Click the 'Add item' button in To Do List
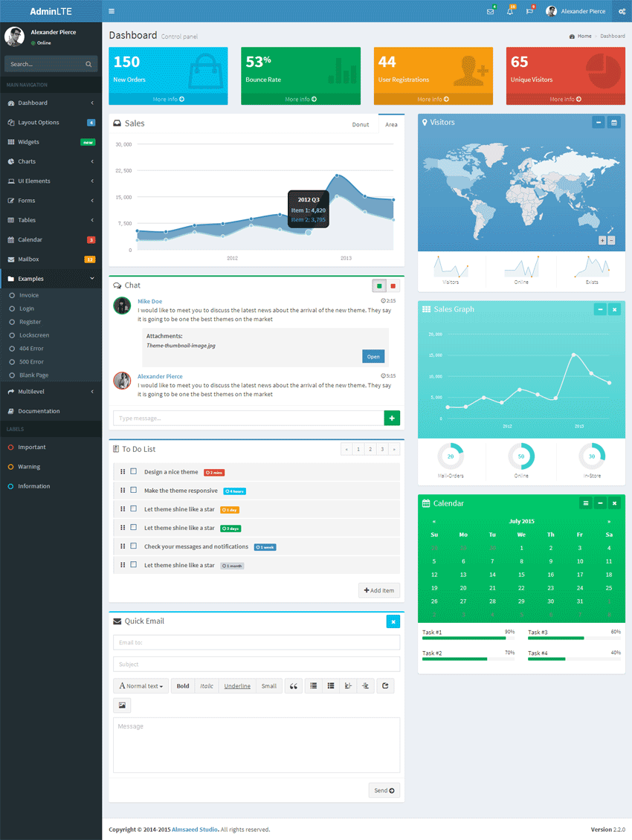 [x=379, y=590]
